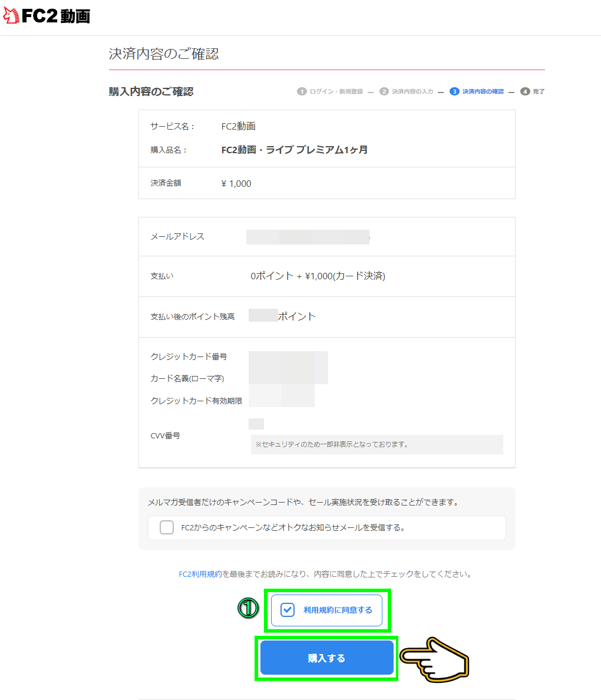Viewport: 601px width, 700px height.
Task: Click the メールアドレス label
Action: 177,237
